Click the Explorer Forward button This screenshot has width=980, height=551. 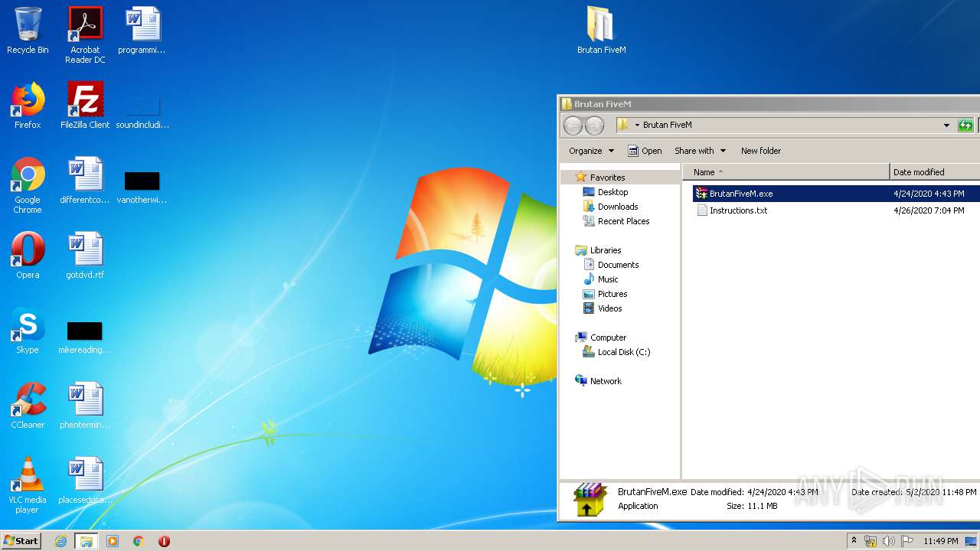(594, 126)
